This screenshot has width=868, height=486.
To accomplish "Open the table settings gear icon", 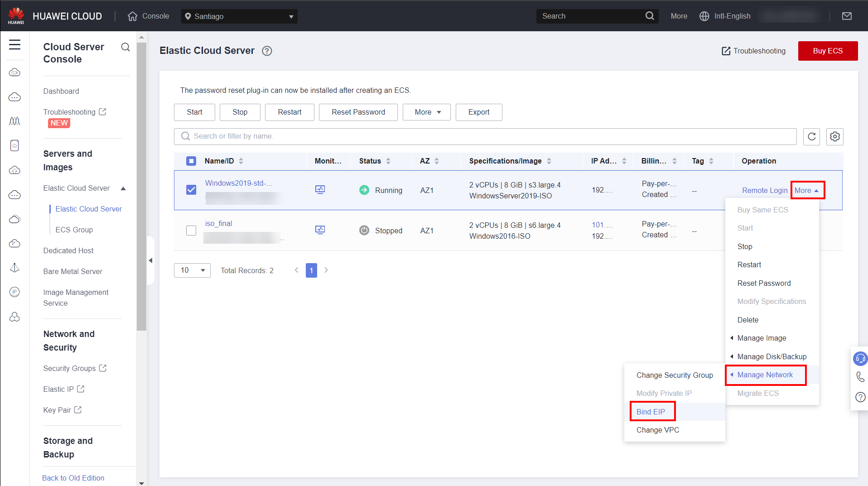I will (x=834, y=136).
